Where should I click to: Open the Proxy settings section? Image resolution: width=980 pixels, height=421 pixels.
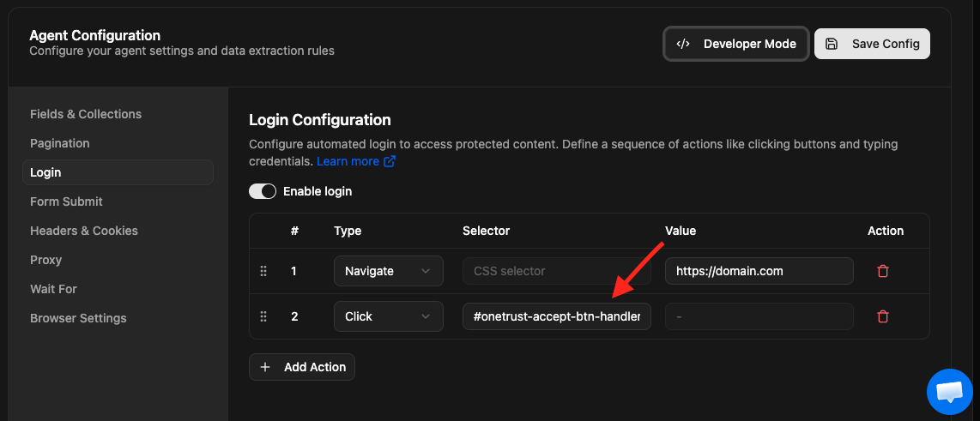(x=46, y=260)
